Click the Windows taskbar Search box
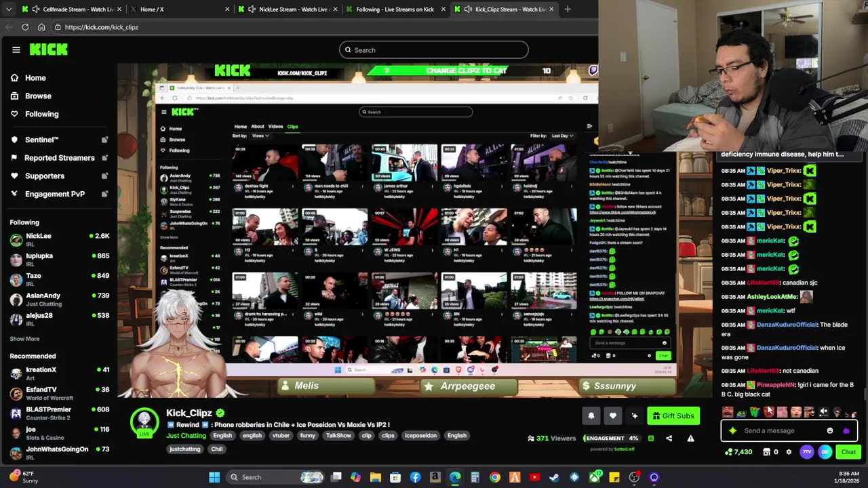 (x=275, y=477)
